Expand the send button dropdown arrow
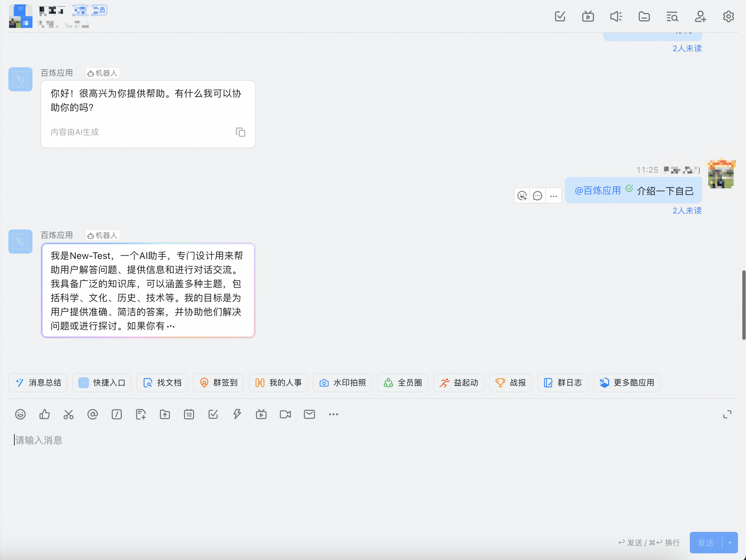746x560 pixels. (x=730, y=543)
